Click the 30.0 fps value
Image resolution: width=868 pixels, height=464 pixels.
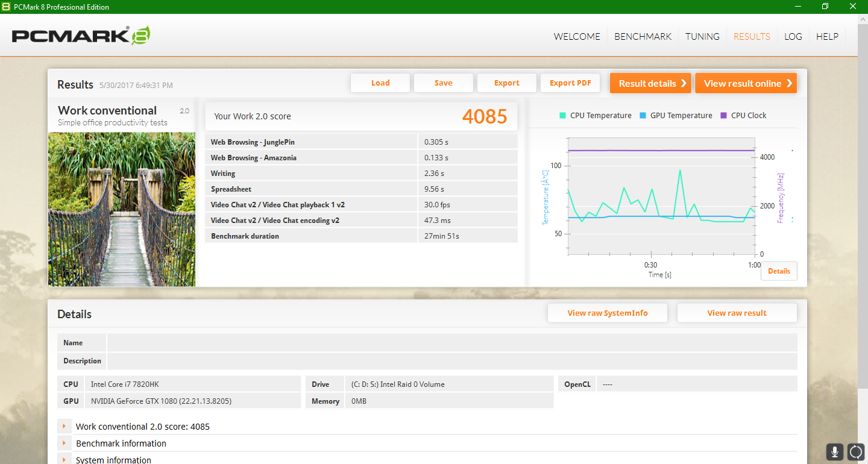click(436, 204)
